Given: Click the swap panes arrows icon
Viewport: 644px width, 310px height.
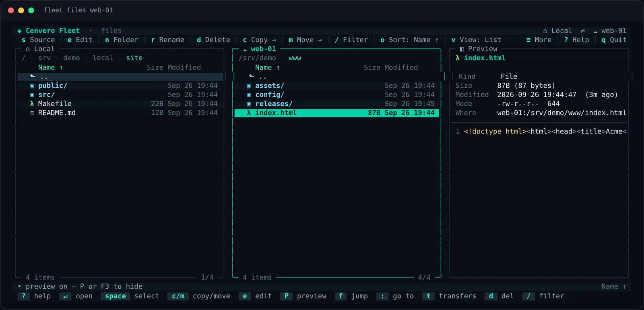Looking at the screenshot, I should pos(582,31).
